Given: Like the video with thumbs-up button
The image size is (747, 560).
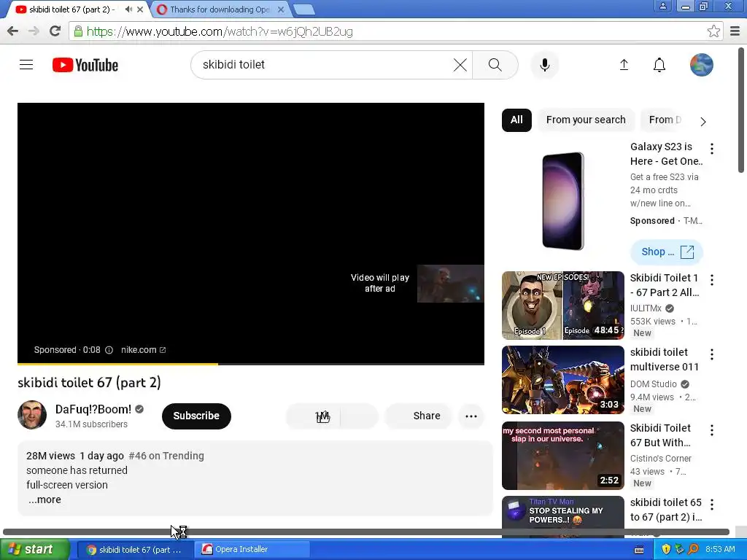Looking at the screenshot, I should 314,416.
